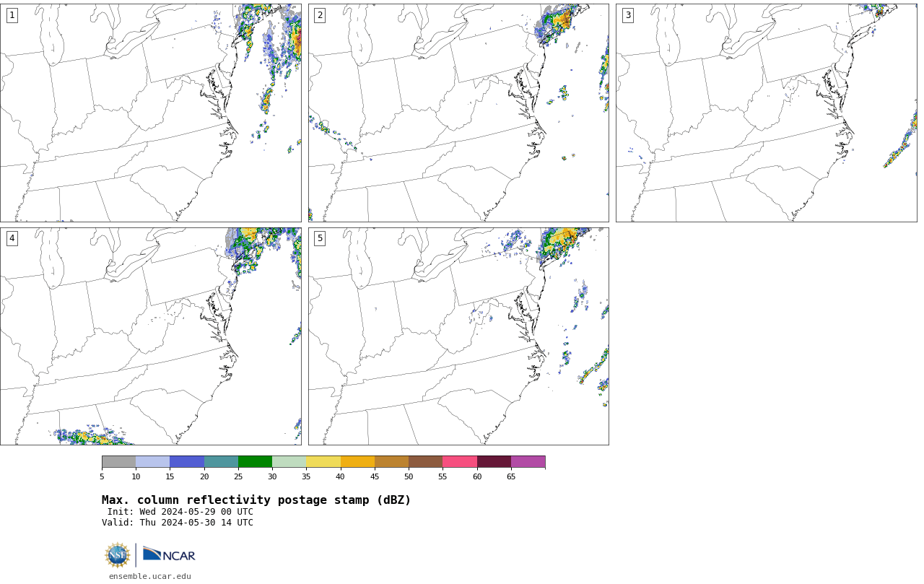Click the pink 55-60 dBZ swatch
The height and width of the screenshot is (584, 924).
[x=460, y=462]
